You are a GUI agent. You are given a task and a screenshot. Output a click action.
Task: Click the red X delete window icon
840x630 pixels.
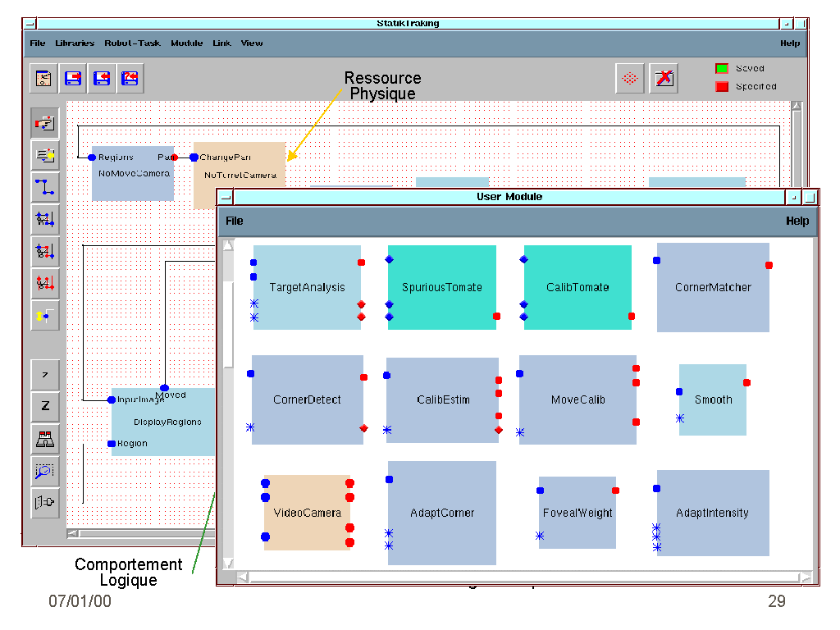coord(664,78)
